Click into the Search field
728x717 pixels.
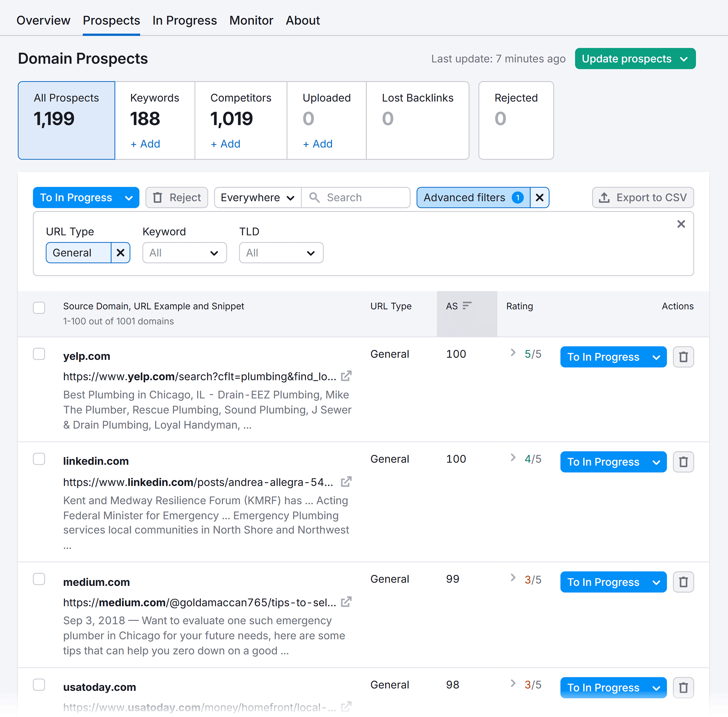coord(356,197)
